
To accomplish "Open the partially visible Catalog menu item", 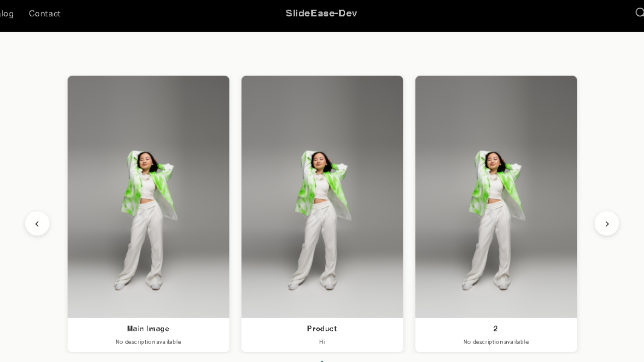I will (x=6, y=14).
